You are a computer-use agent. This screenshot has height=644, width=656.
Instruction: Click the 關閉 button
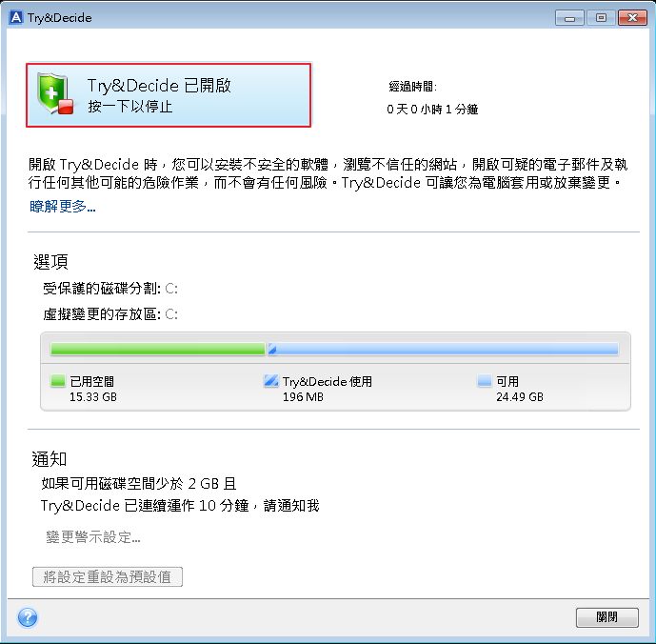click(x=607, y=617)
